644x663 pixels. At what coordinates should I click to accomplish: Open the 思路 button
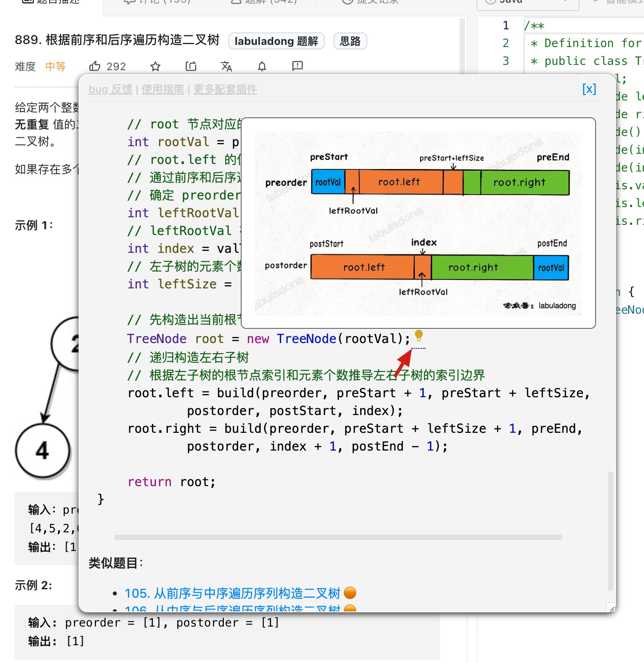[x=350, y=41]
